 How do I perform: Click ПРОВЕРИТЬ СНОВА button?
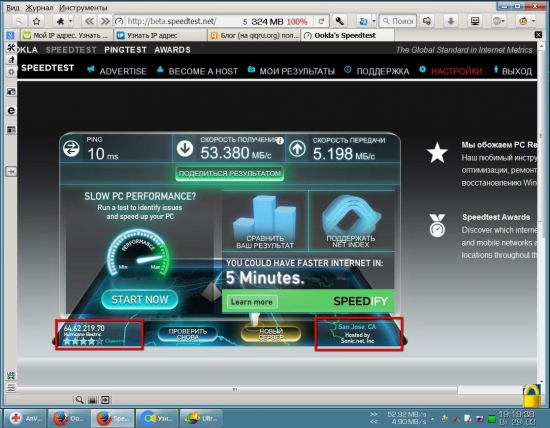[x=188, y=334]
